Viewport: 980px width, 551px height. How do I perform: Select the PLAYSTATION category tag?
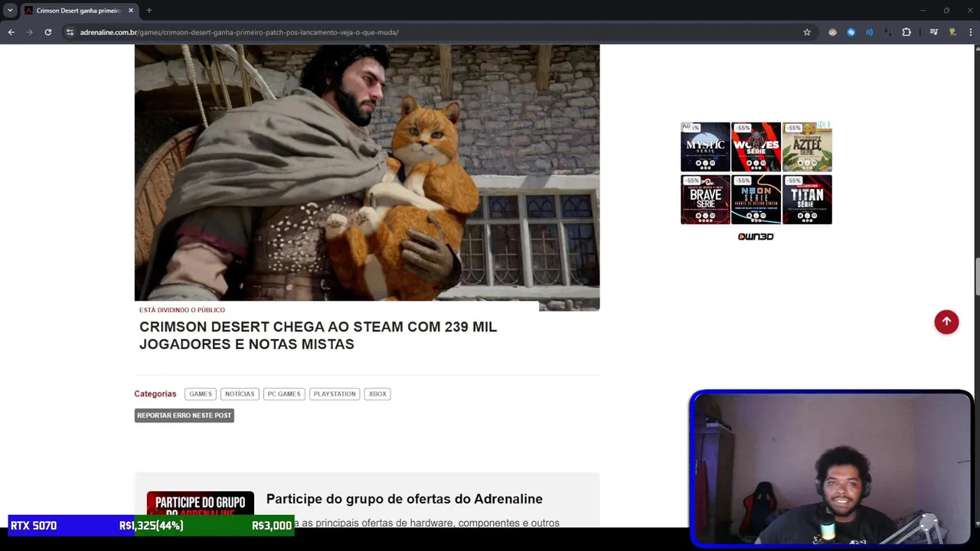(335, 393)
